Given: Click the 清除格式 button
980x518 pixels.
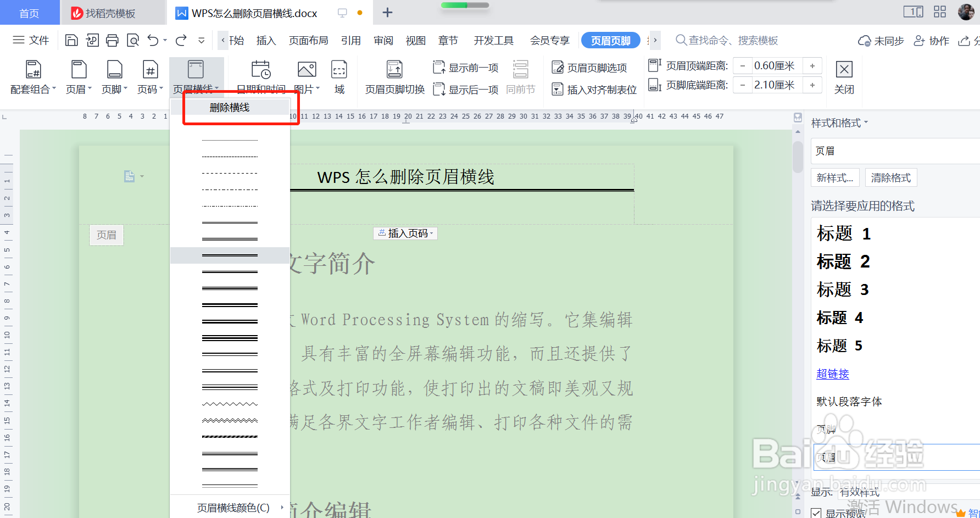Looking at the screenshot, I should [890, 177].
